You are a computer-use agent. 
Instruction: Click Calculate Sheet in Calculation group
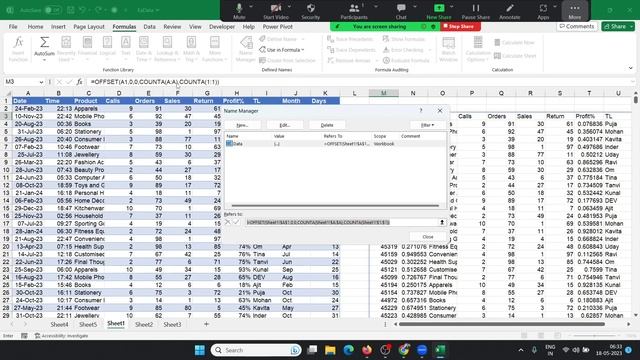tap(515, 56)
